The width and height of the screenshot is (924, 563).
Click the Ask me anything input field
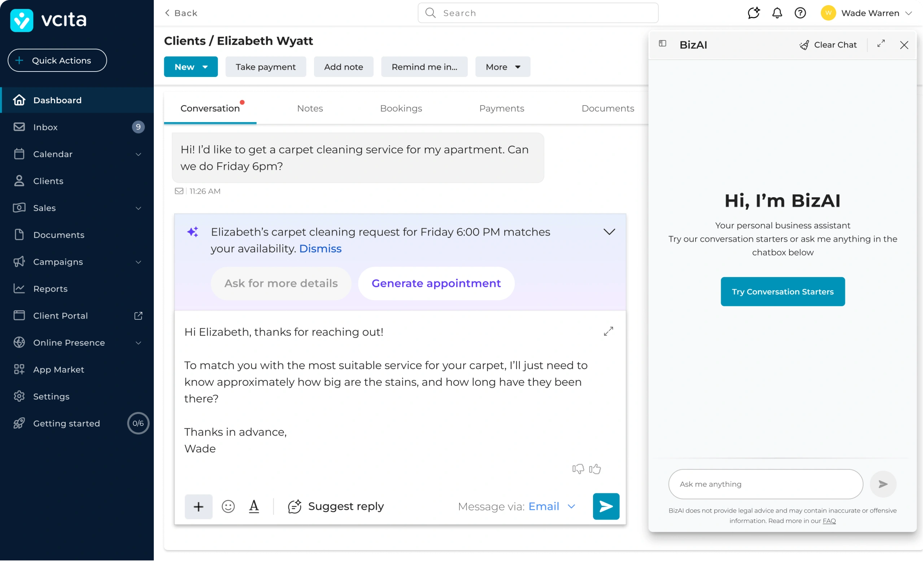point(765,484)
